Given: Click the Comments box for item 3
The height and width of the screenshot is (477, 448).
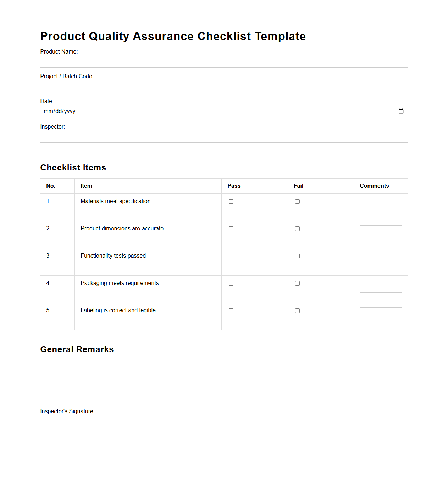Looking at the screenshot, I should [x=380, y=259].
